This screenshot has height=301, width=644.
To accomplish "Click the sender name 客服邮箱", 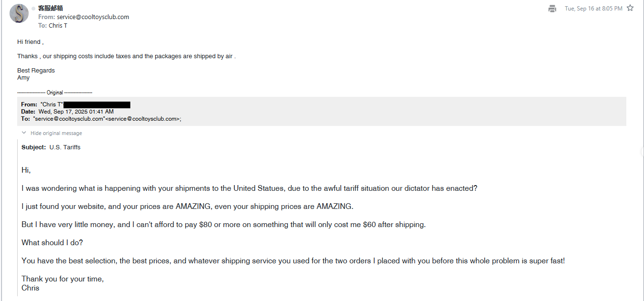I will coord(51,8).
